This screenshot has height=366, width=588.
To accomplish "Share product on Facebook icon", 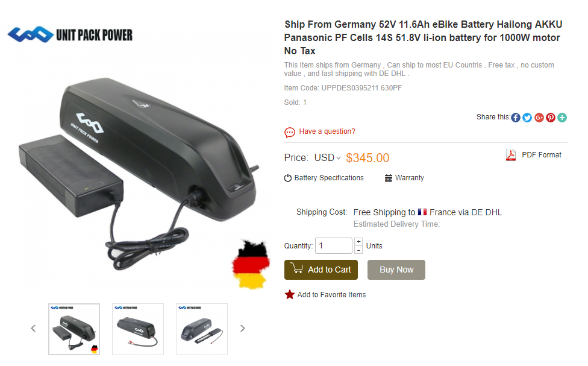I will [516, 118].
